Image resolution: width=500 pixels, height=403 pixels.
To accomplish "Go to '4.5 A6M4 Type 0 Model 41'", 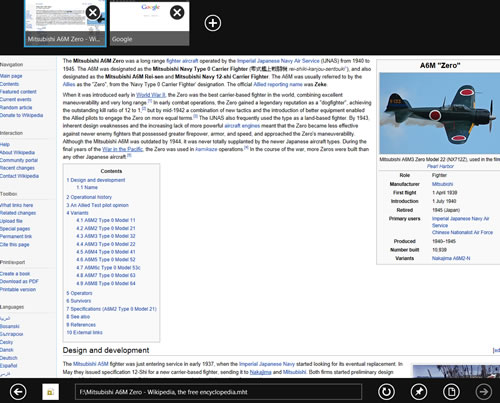I will point(106,252).
